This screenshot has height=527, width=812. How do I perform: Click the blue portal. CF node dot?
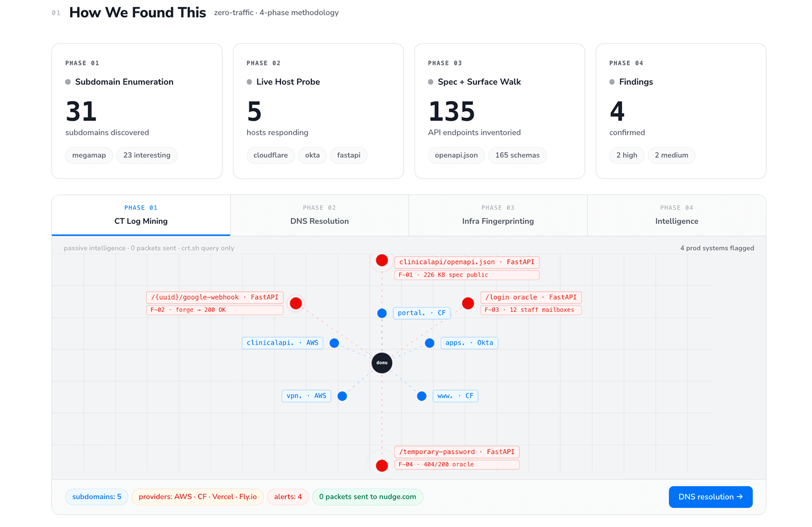coord(382,313)
